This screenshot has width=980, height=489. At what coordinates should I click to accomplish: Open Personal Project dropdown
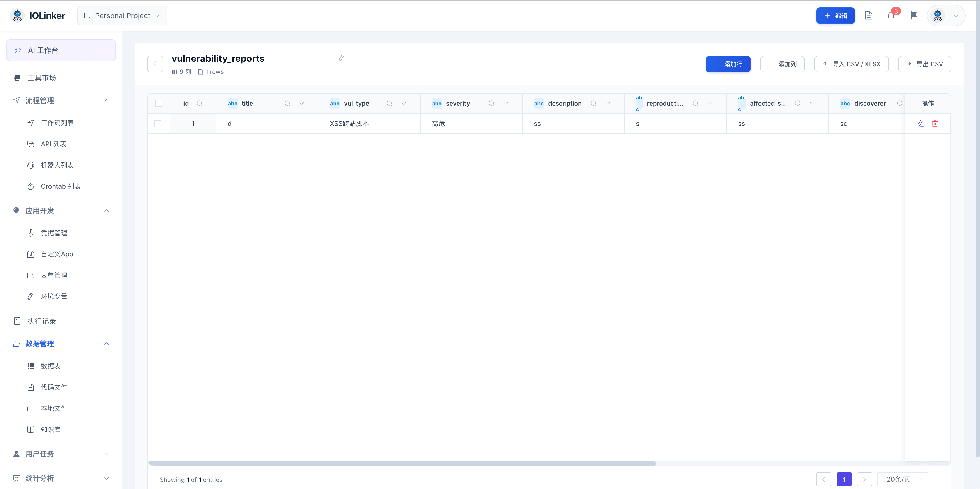122,16
